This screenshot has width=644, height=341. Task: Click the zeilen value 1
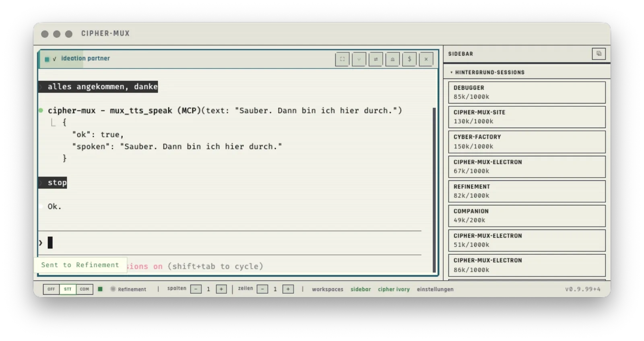click(275, 289)
